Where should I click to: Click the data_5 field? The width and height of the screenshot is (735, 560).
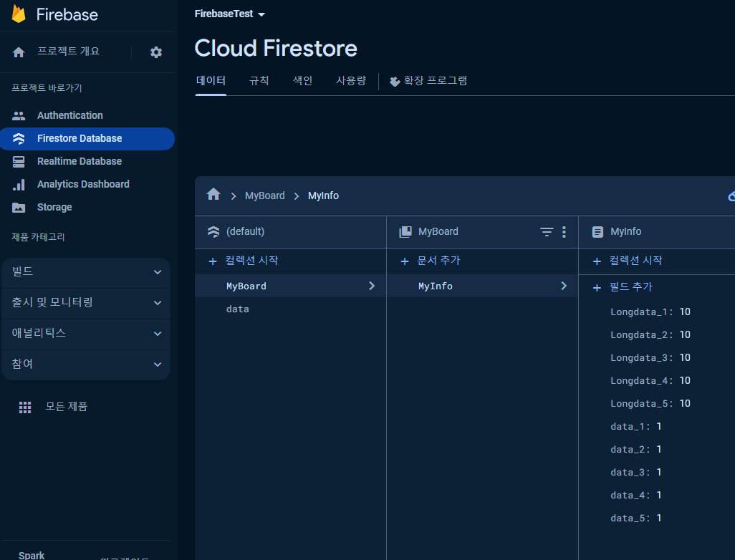click(x=636, y=518)
